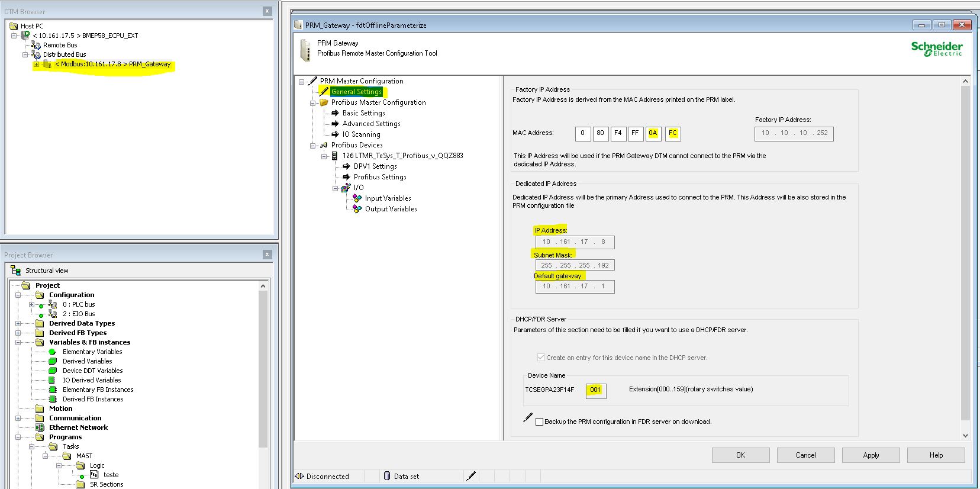Click the Default gateway field
Screen dimensions: 980x489
click(575, 287)
